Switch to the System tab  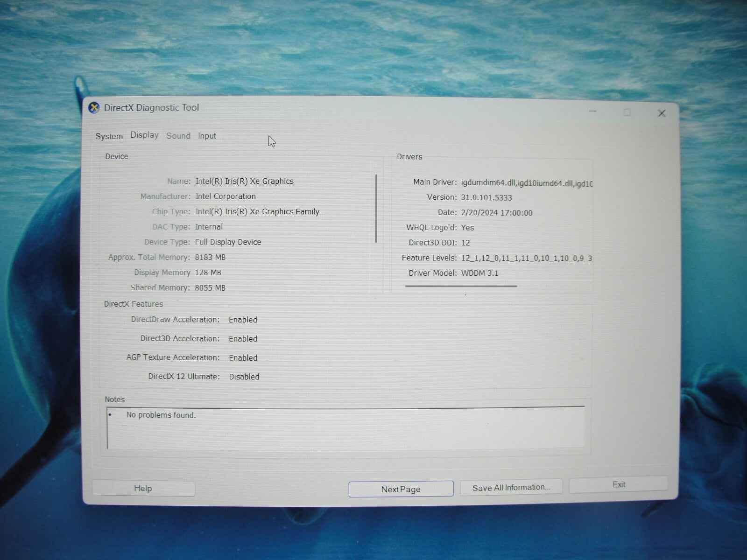tap(109, 136)
